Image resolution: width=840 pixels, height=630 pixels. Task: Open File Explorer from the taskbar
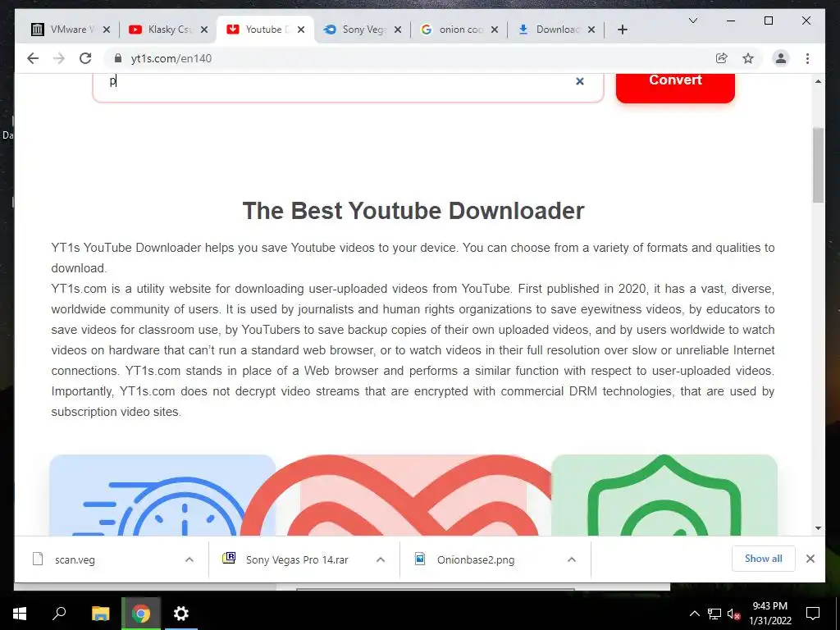(x=100, y=614)
